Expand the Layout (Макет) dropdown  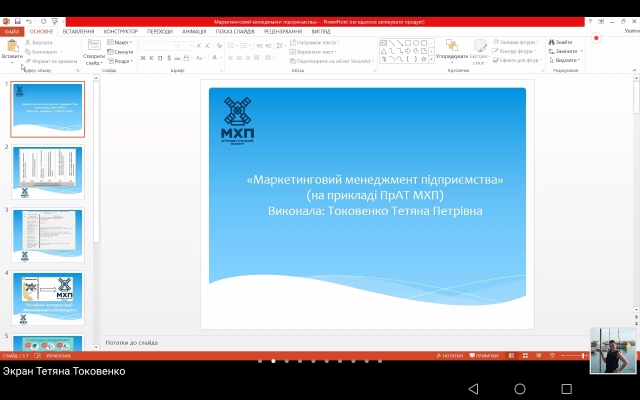122,43
